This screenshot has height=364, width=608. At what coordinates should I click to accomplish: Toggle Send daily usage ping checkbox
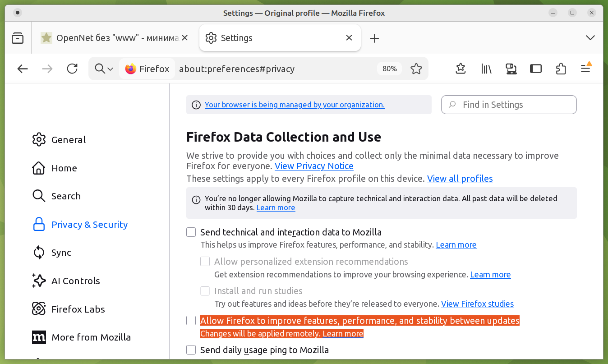pos(191,350)
